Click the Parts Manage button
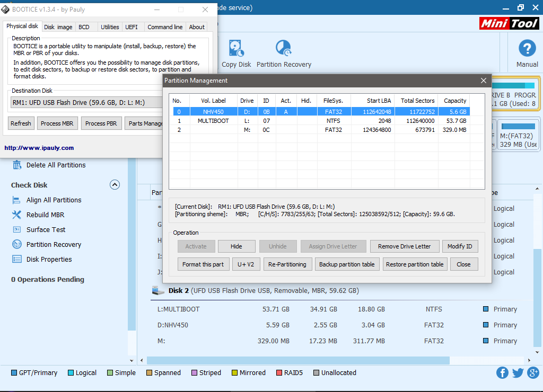Viewport: 543px width, 392px height. click(x=144, y=123)
